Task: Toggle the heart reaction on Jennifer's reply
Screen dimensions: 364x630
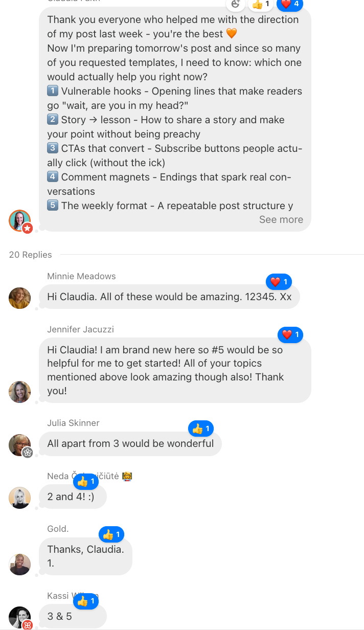Action: coord(290,335)
